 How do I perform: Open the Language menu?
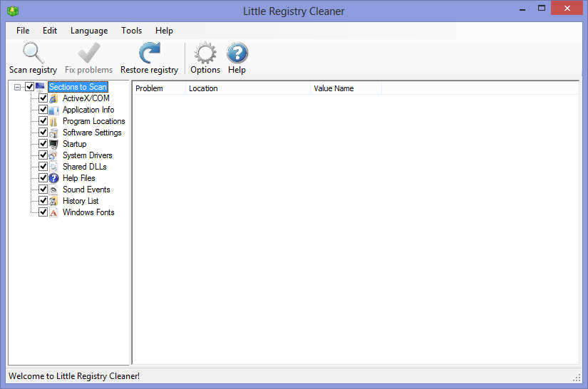click(x=89, y=31)
